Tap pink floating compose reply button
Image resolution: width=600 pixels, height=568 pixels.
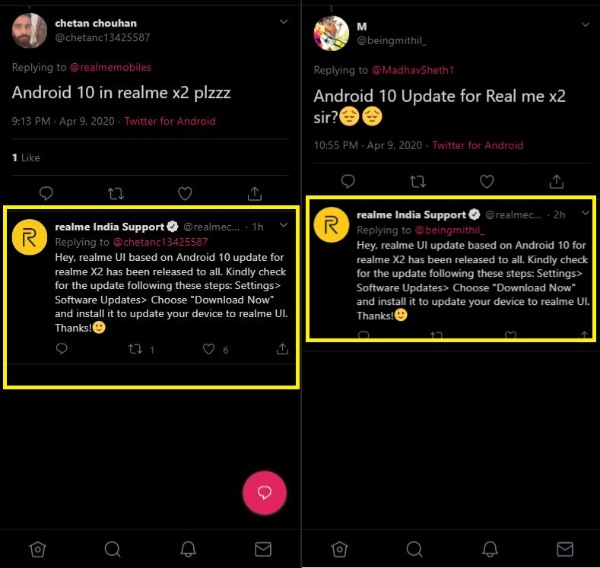pyautogui.click(x=264, y=493)
